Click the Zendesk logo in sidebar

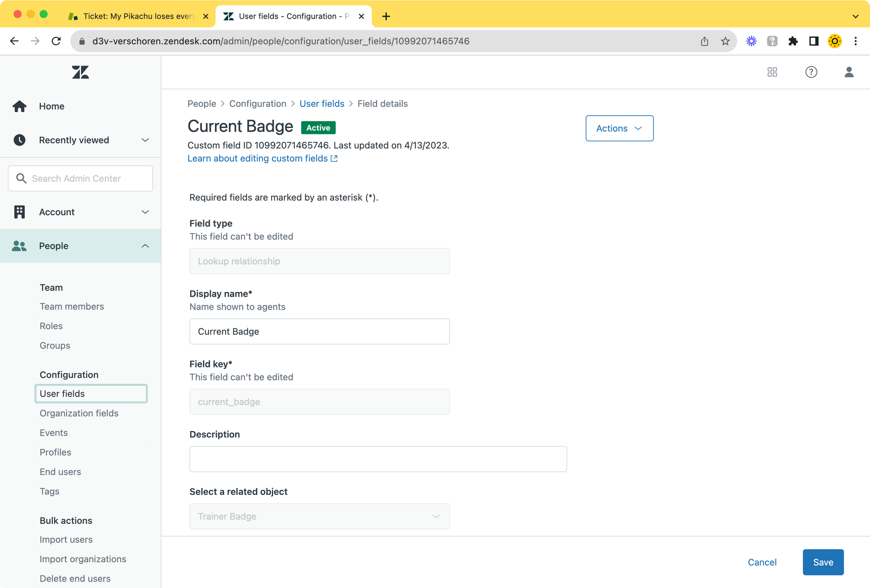(80, 72)
